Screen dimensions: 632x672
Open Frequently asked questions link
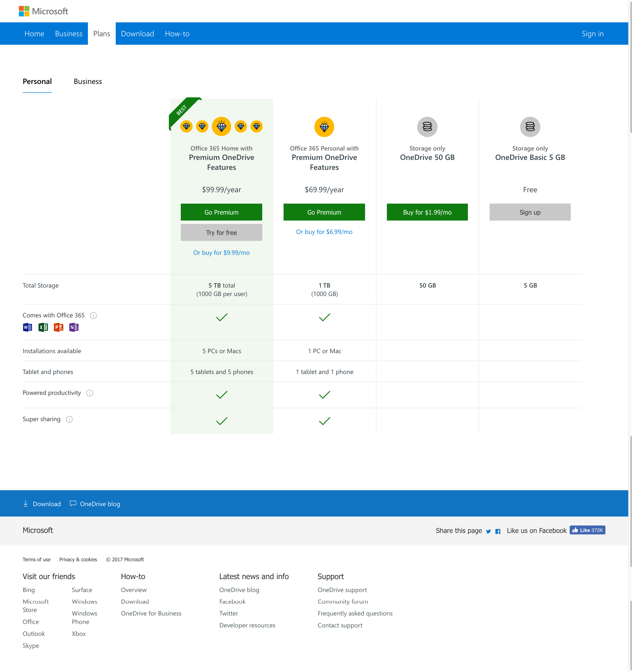point(355,613)
